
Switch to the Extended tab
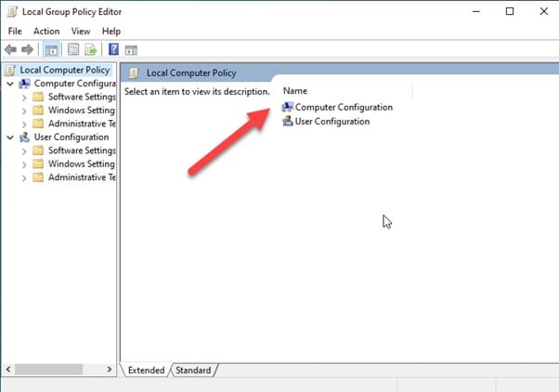[x=146, y=371]
